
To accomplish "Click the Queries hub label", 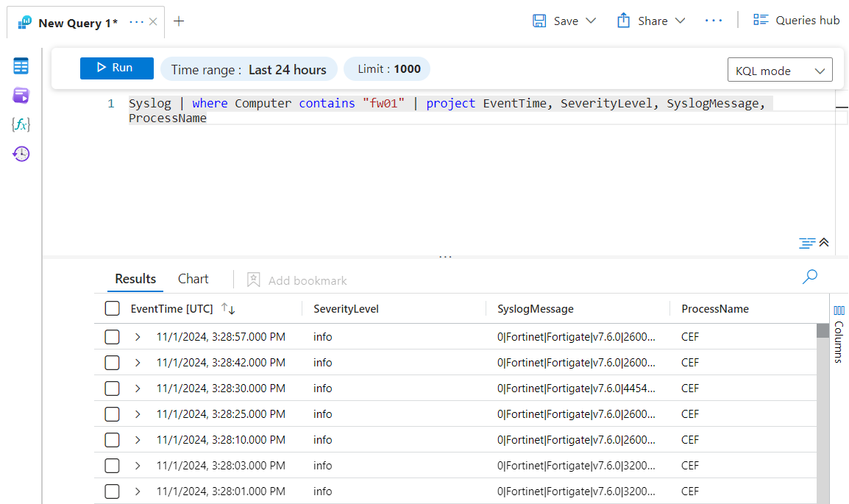I will (x=807, y=20).
